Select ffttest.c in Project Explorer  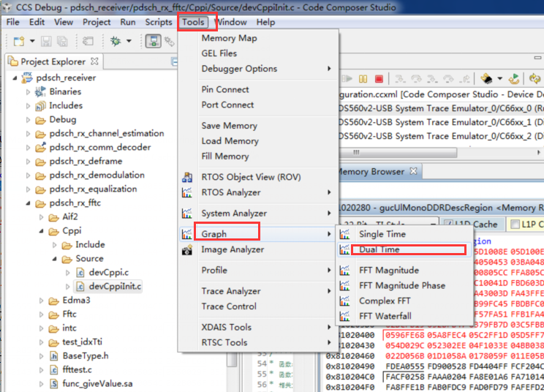[77, 370]
